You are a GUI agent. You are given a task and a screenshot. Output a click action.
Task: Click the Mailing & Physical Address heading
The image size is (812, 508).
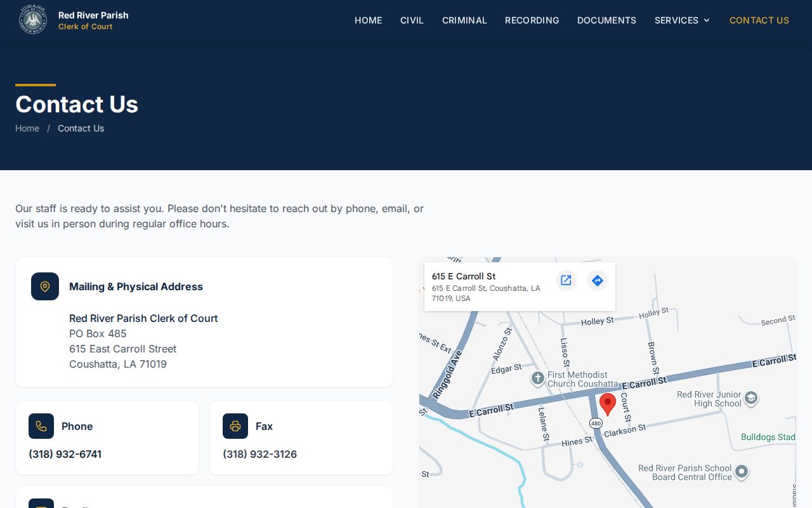click(x=136, y=286)
